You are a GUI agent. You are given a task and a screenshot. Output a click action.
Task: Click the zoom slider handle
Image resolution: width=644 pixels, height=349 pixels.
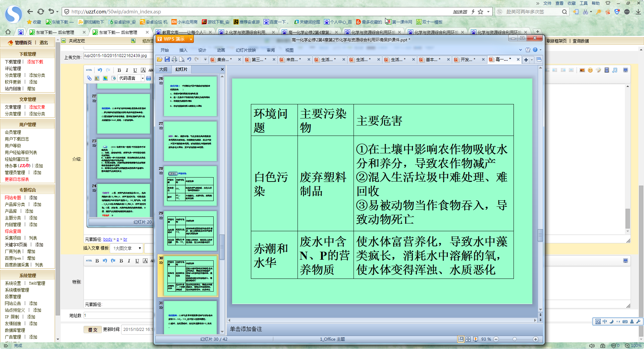pyautogui.click(x=515, y=339)
